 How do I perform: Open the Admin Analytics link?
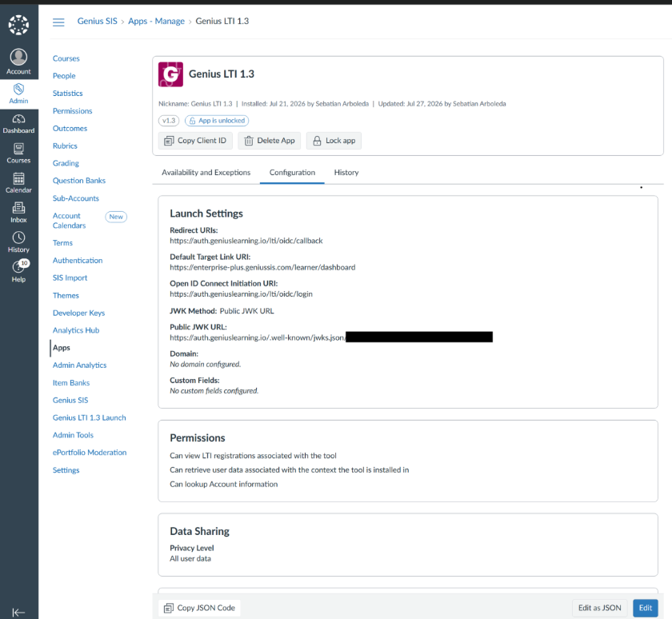79,365
